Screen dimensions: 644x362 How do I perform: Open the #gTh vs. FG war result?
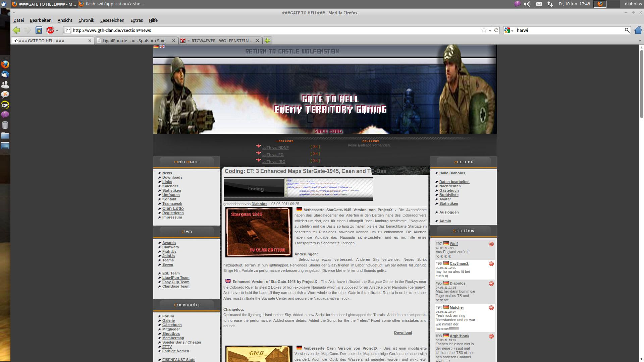(x=273, y=155)
